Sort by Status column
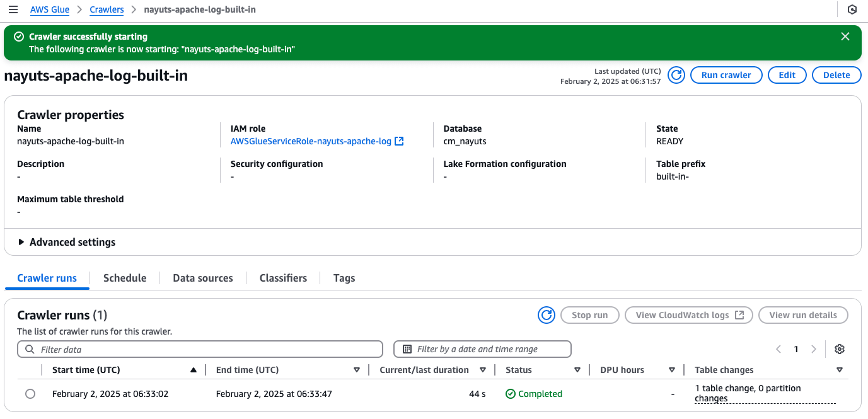 [577, 370]
